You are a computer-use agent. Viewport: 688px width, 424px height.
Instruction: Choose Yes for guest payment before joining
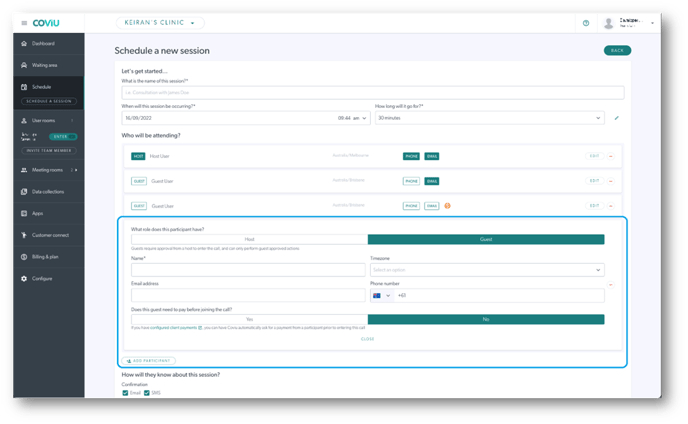[249, 319]
